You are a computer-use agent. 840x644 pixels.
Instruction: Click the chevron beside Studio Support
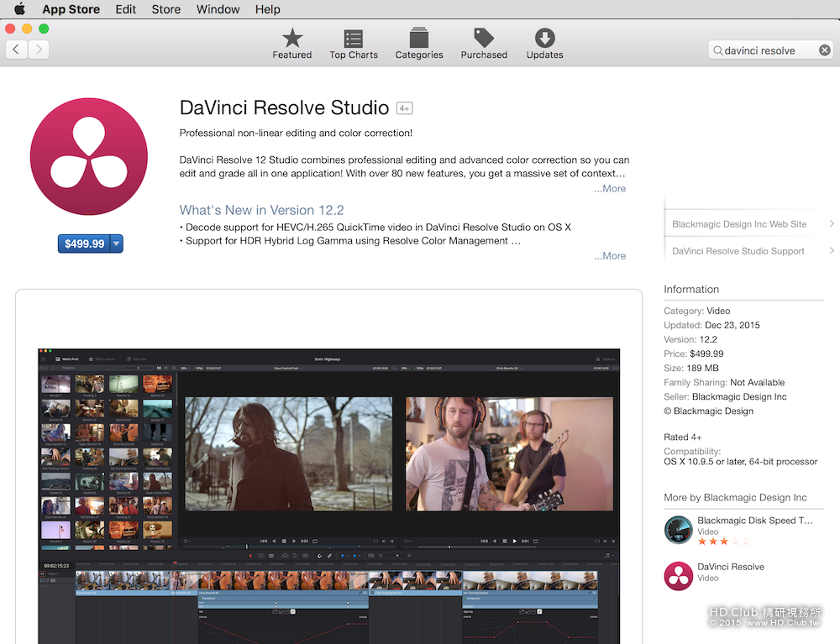point(832,250)
